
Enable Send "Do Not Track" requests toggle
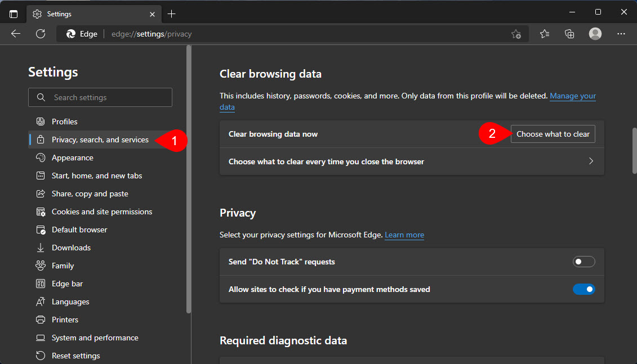[x=584, y=262]
